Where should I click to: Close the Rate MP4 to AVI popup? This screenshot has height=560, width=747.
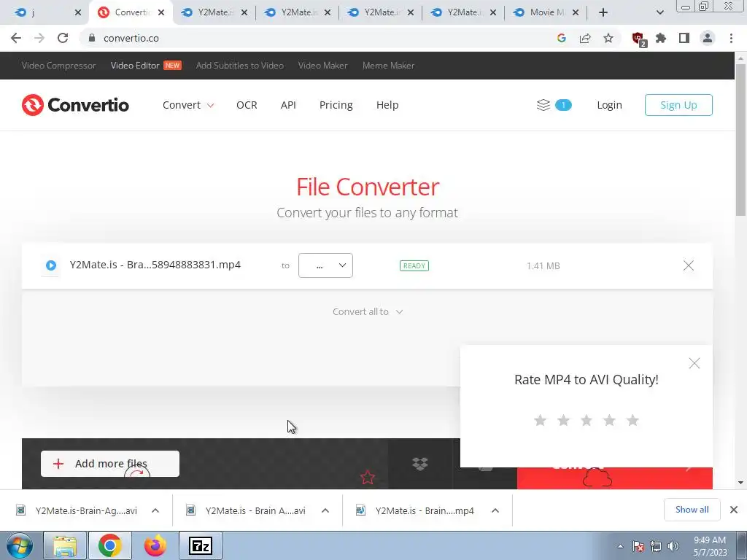[x=694, y=363]
